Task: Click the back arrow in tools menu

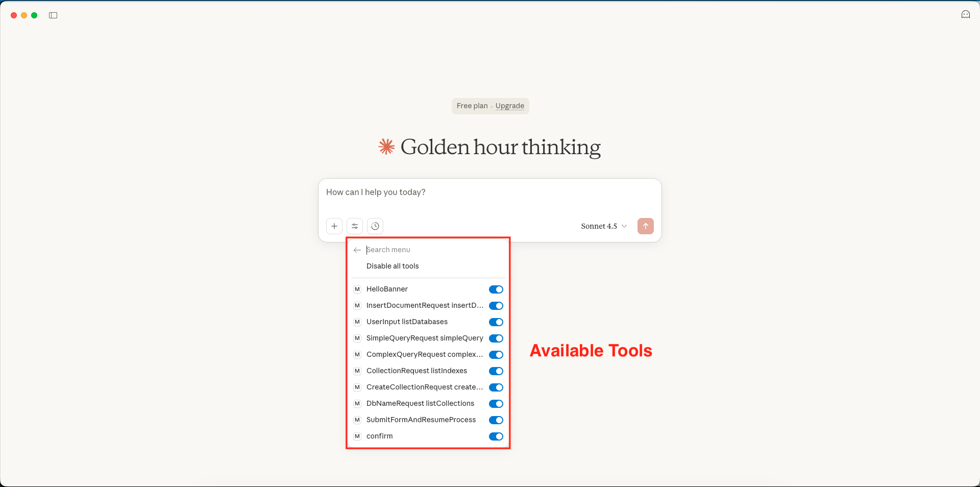Action: [357, 250]
